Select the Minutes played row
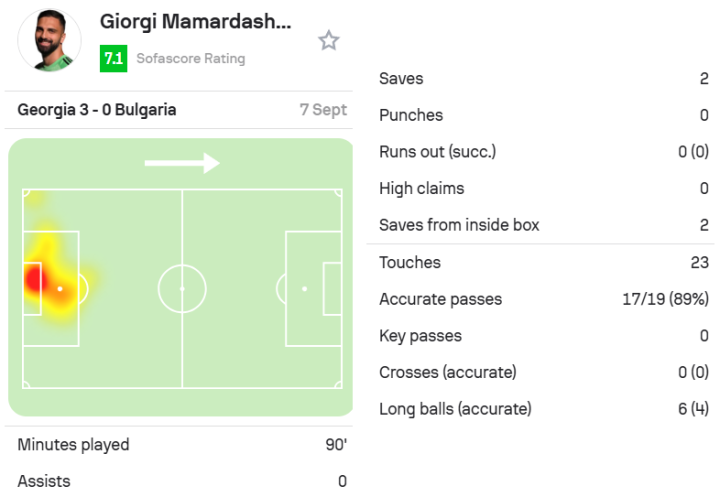 (x=182, y=445)
